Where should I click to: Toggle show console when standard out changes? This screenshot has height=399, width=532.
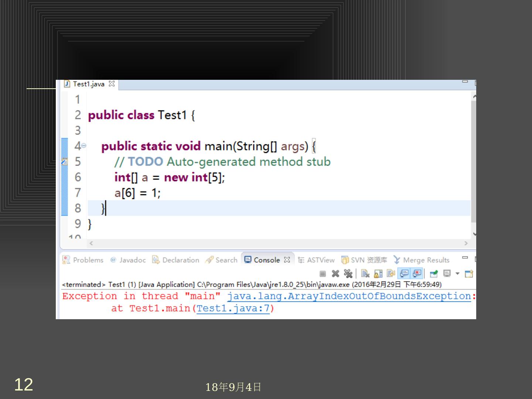click(404, 274)
